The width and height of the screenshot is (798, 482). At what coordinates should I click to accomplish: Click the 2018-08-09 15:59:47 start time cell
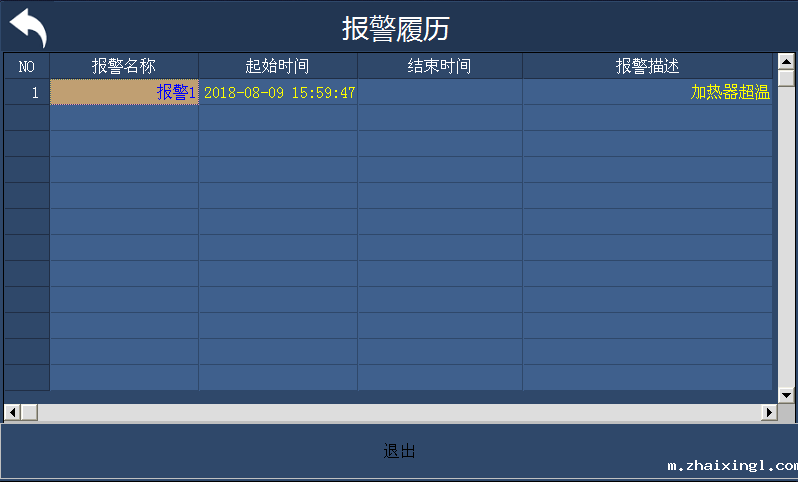pos(279,92)
